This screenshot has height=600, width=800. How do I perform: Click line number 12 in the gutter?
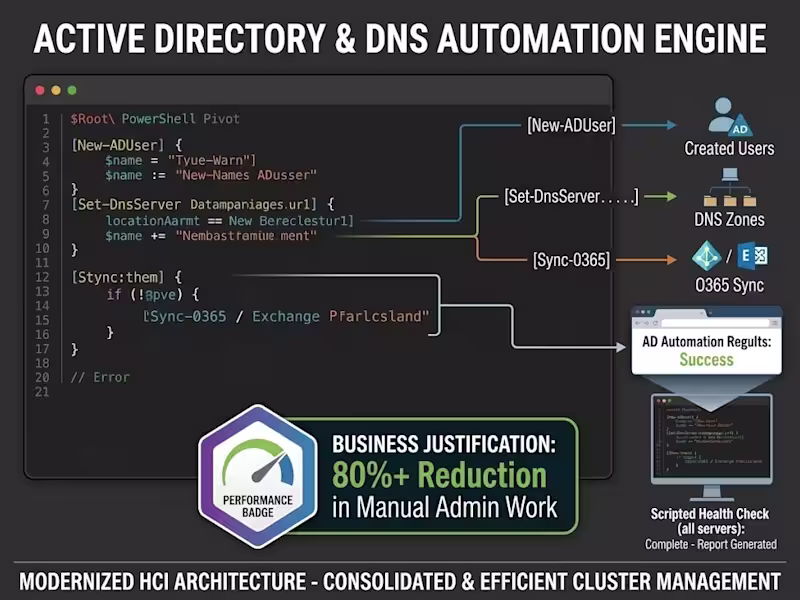[42, 277]
